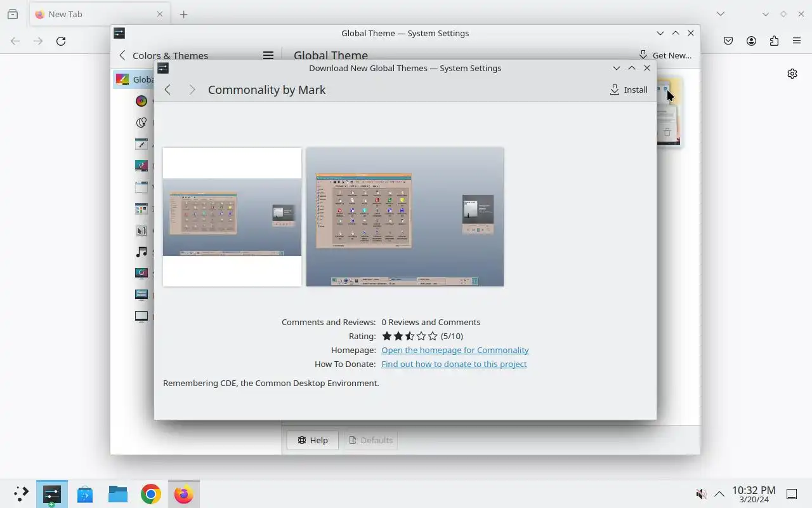The width and height of the screenshot is (812, 508).
Task: Open Firefox application hamburger menu
Action: point(797,41)
